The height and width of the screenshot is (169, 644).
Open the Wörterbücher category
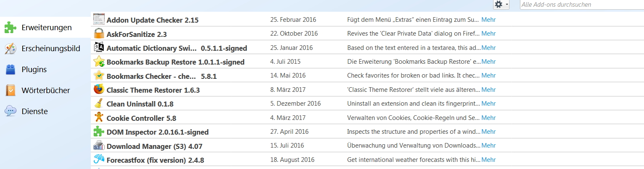[x=45, y=91]
